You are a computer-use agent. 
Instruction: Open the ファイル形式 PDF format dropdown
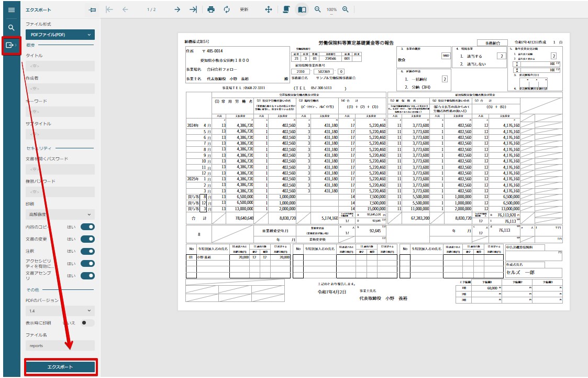[60, 35]
